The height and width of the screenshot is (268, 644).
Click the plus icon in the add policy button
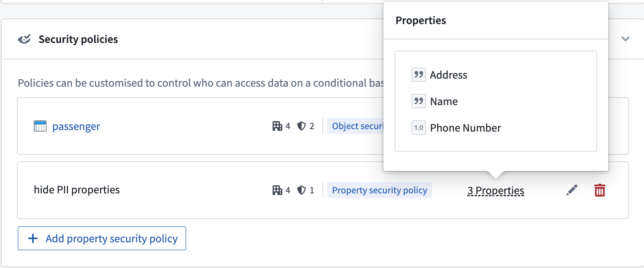32,238
